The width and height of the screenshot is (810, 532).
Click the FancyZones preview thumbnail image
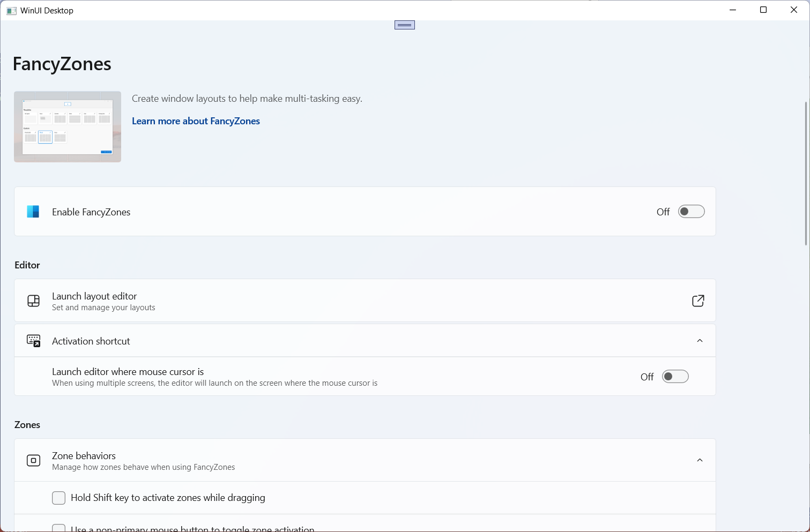coord(68,126)
